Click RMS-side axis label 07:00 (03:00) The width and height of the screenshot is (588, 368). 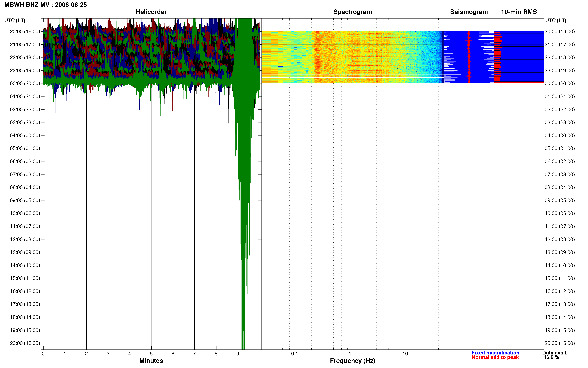pos(560,174)
